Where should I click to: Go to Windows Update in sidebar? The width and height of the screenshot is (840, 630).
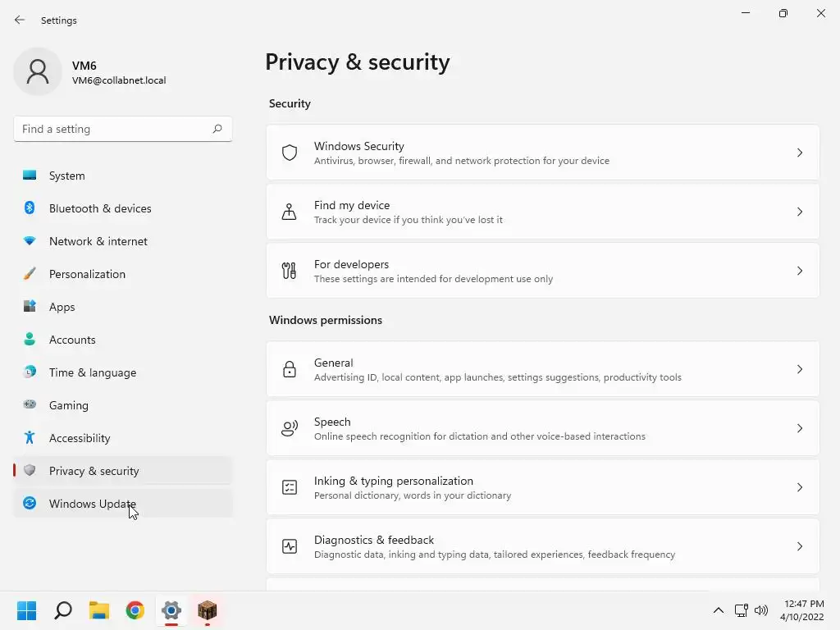(92, 504)
